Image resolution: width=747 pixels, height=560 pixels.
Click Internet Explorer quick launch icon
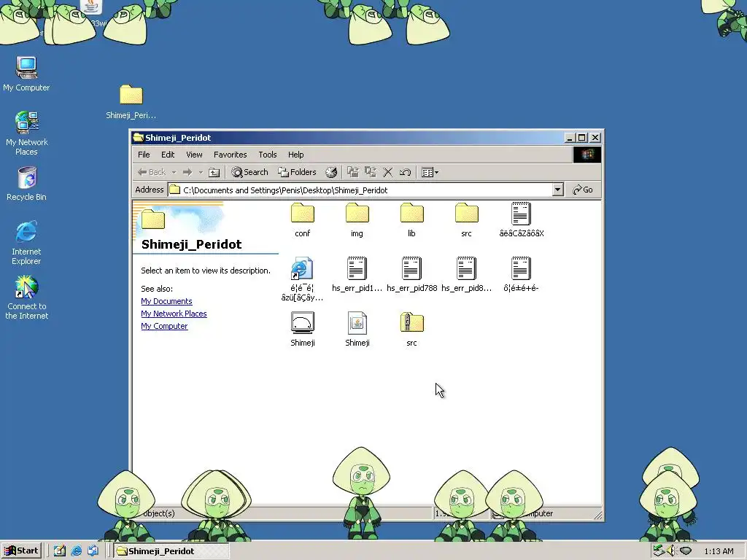(x=76, y=551)
